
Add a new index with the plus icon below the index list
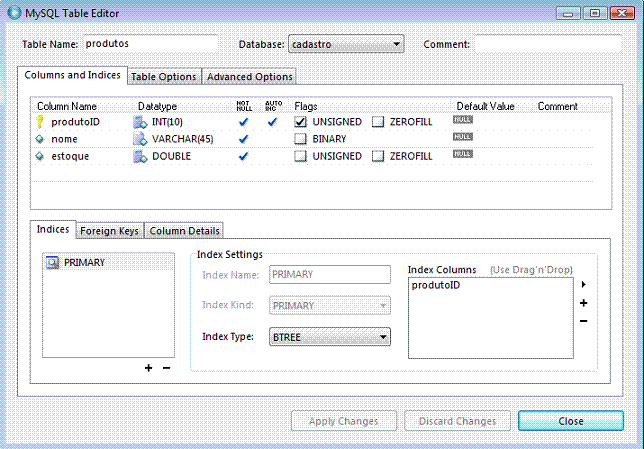[x=149, y=368]
